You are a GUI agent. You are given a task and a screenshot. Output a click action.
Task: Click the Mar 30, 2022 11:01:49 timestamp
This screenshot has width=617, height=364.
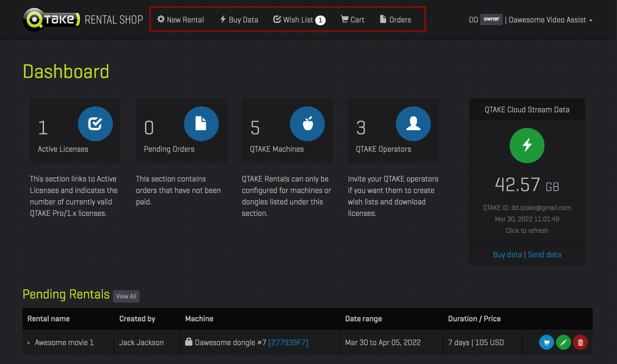(x=527, y=219)
